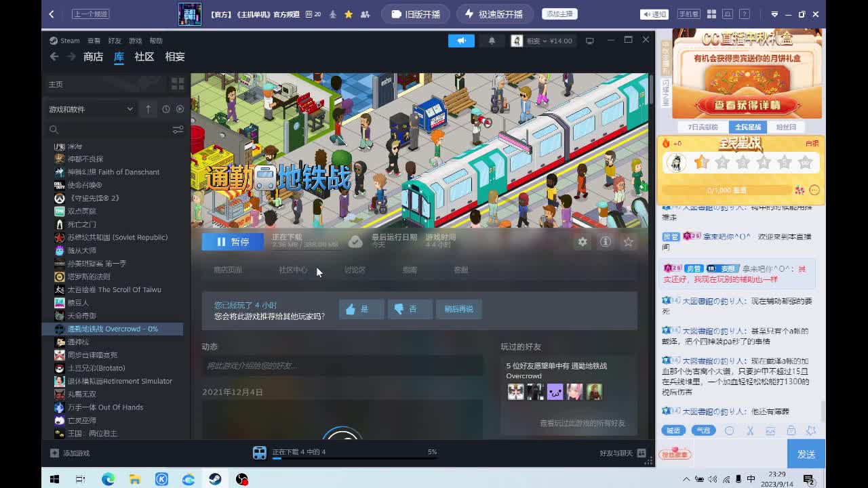Image resolution: width=868 pixels, height=488 pixels.
Task: Open Steam announcements megaphone icon
Action: (x=462, y=41)
